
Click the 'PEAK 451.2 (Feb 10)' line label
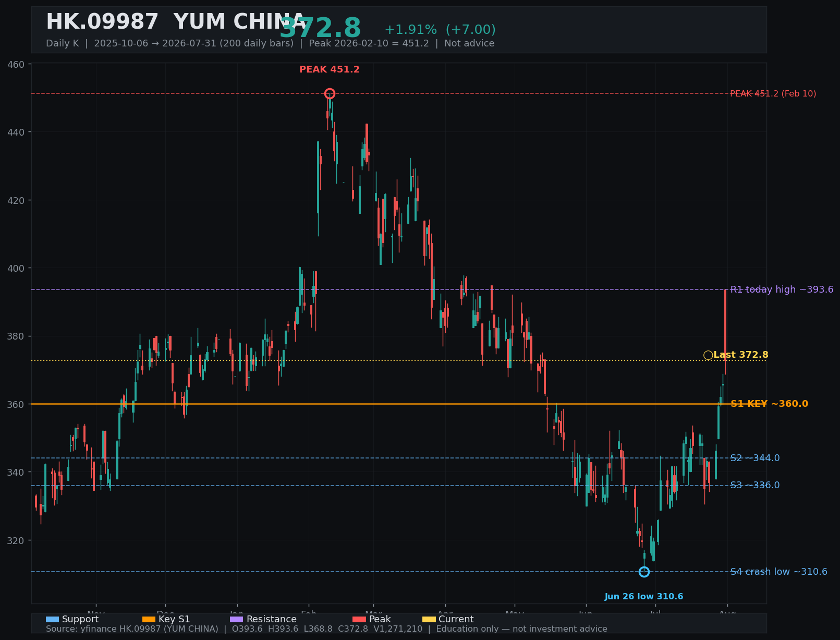[773, 94]
